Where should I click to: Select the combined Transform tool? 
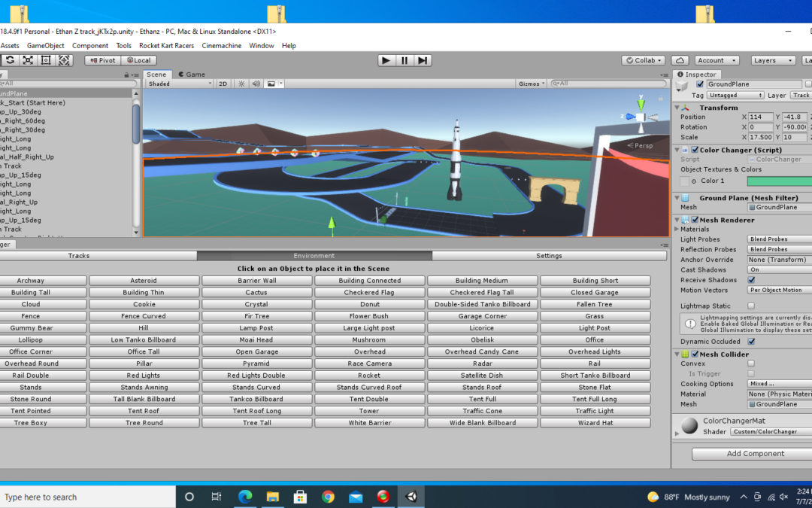tap(64, 60)
